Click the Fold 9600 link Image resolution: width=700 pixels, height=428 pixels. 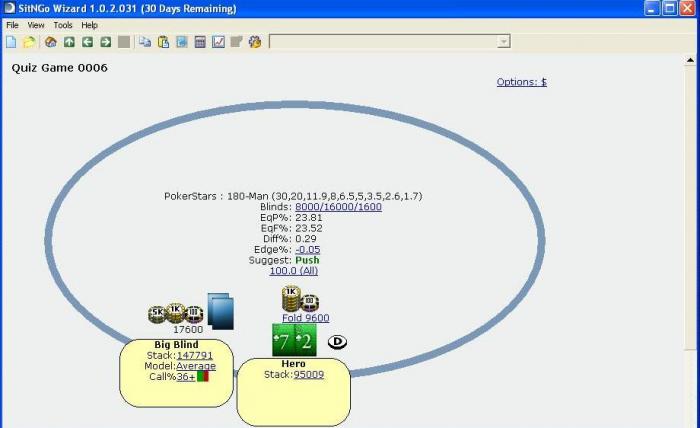306,318
